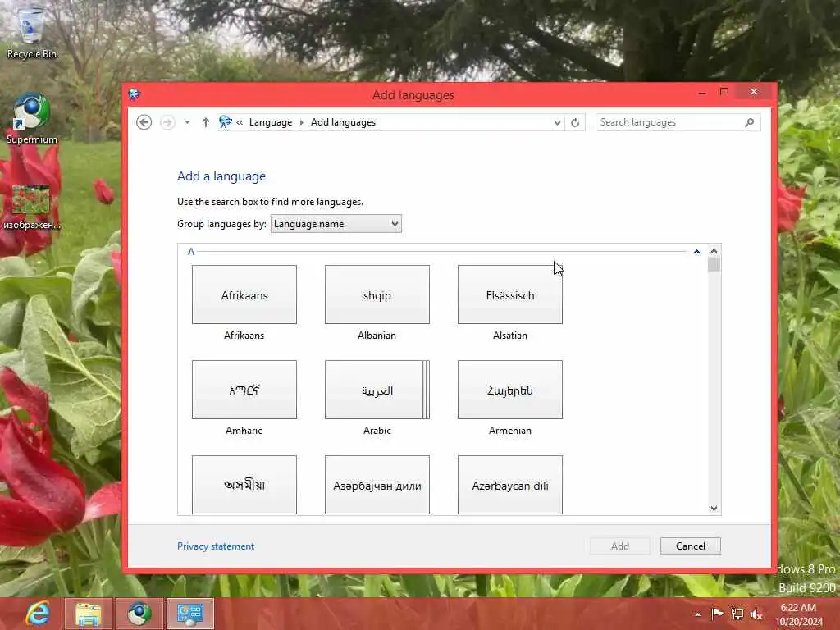Select the Afrikaans language tile
This screenshot has width=840, height=630.
pyautogui.click(x=244, y=294)
